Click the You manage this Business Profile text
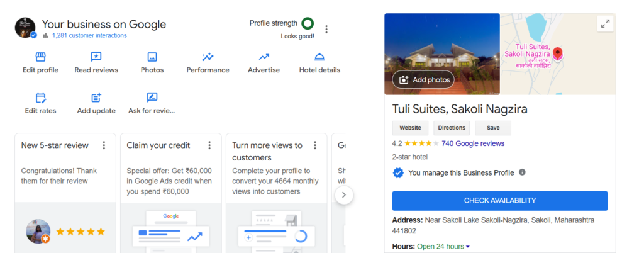The height and width of the screenshot is (253, 644). click(461, 173)
